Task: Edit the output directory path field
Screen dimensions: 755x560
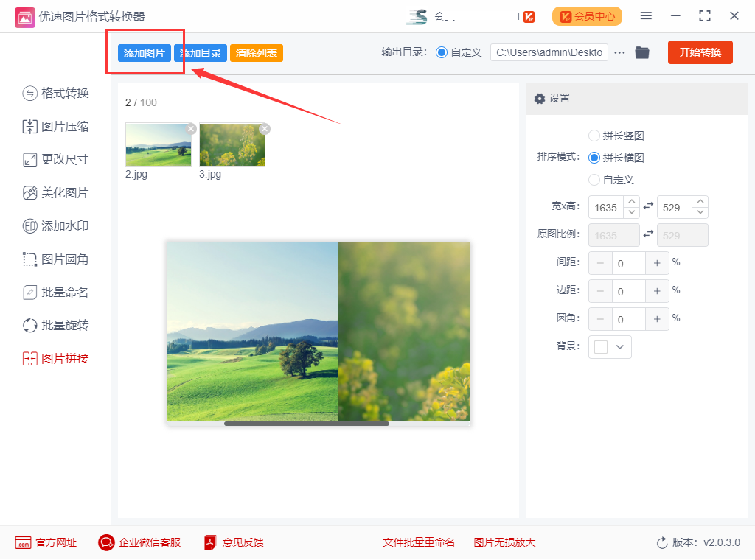Action: click(549, 52)
